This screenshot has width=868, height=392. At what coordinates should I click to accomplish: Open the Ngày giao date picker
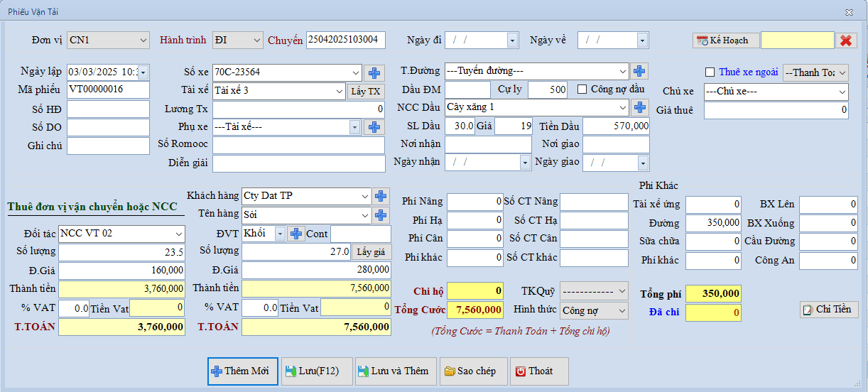643,163
